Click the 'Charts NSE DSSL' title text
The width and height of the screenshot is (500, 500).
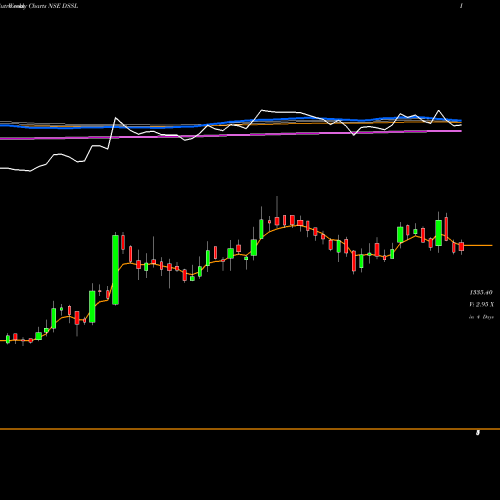pos(53,6)
